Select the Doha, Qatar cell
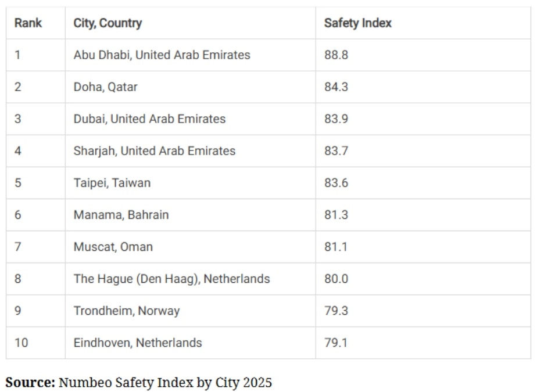The width and height of the screenshot is (537, 392). [191, 87]
